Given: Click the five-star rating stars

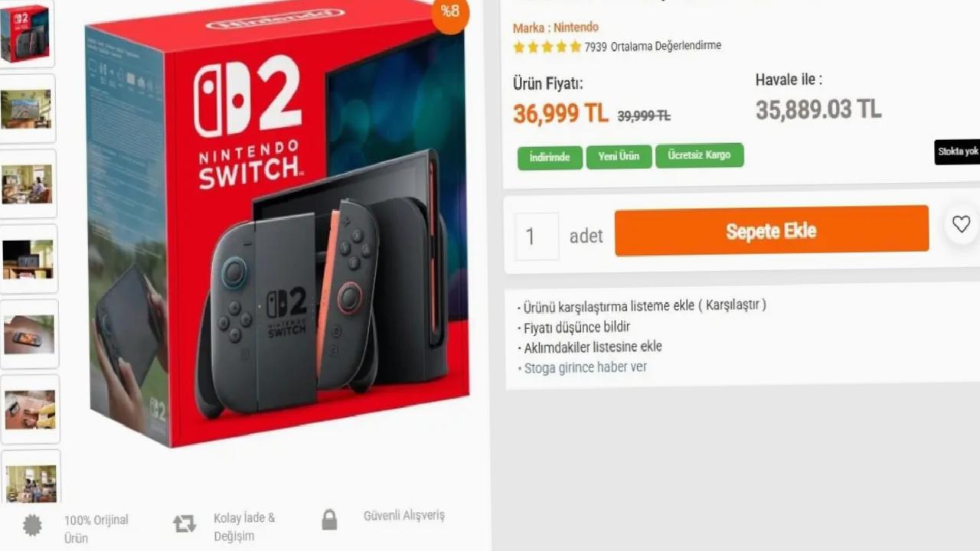Looking at the screenshot, I should click(547, 47).
